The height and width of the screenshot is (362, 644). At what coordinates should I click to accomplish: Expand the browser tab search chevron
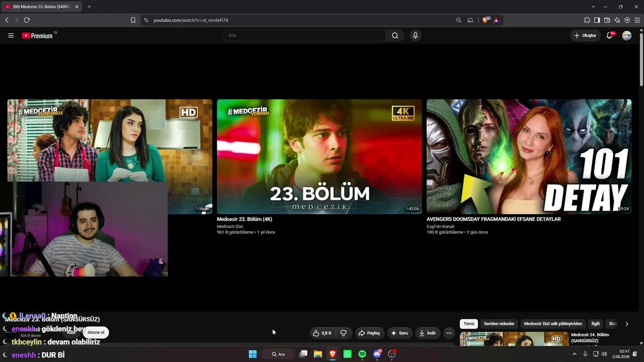click(x=593, y=7)
